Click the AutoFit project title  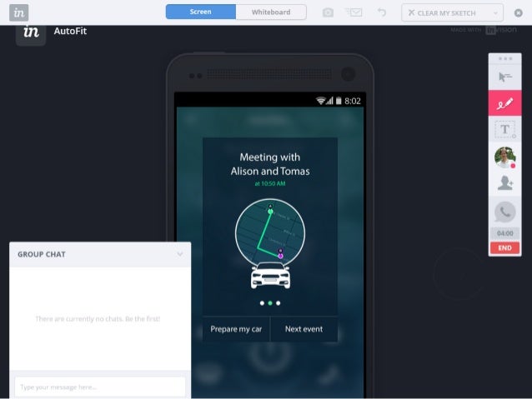coord(70,31)
